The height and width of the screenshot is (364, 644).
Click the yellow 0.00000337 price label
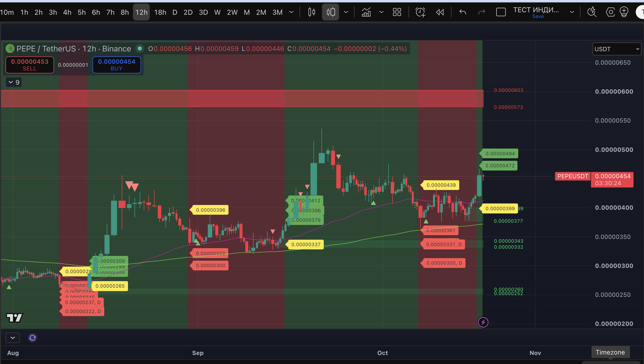305,244
